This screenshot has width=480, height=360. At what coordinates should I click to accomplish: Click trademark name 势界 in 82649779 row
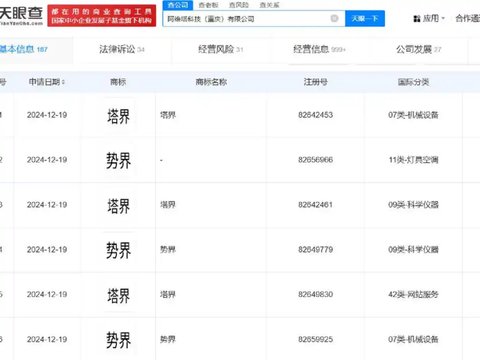[168, 250]
